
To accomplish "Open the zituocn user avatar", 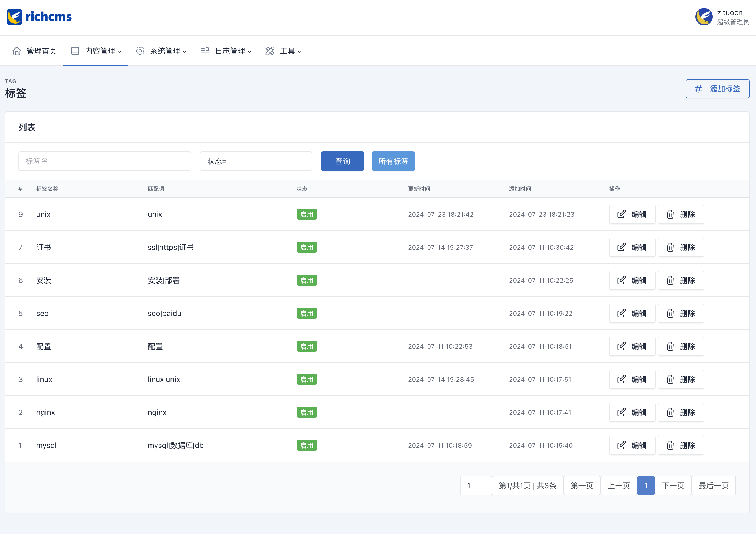I will 704,17.
